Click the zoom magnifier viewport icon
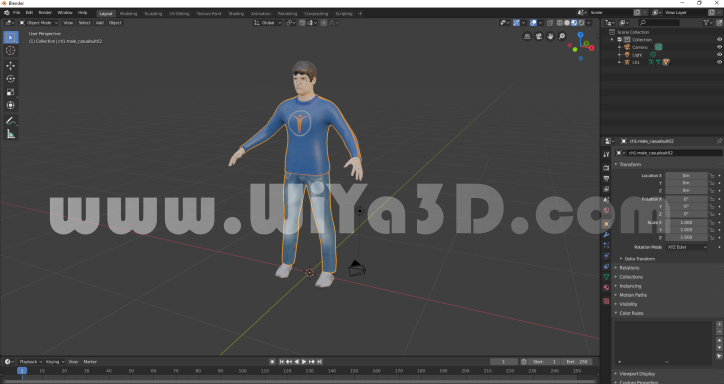This screenshot has width=724, height=384. tap(561, 36)
